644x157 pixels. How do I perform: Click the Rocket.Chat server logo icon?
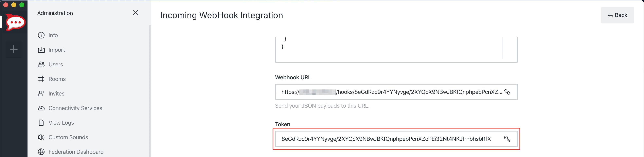coord(15,22)
